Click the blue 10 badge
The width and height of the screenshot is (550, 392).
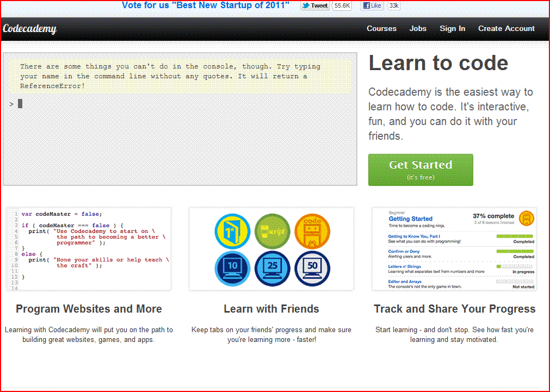click(x=232, y=269)
